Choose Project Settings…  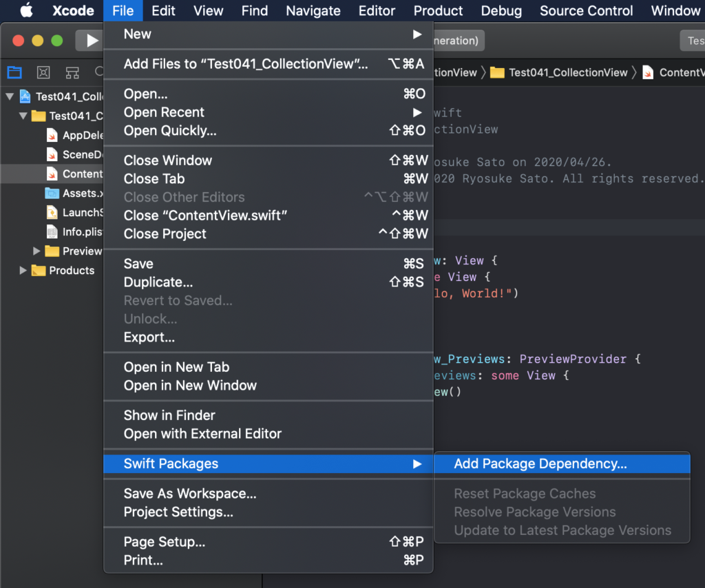pyautogui.click(x=269, y=512)
